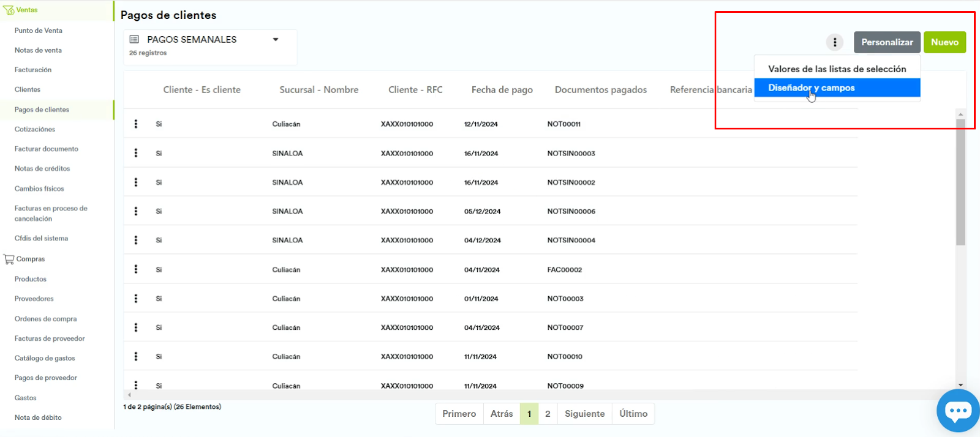980x437 pixels.
Task: Click the green Nuevo button
Action: (944, 42)
